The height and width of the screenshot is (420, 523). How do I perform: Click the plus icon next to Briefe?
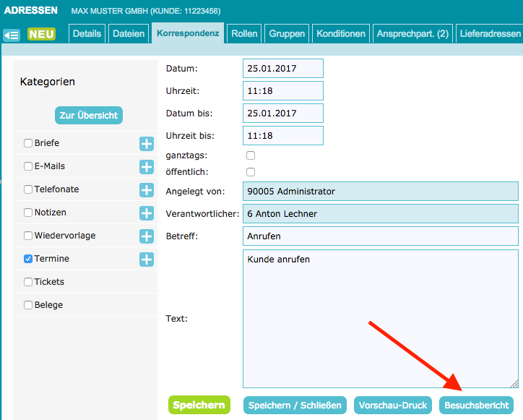point(147,144)
